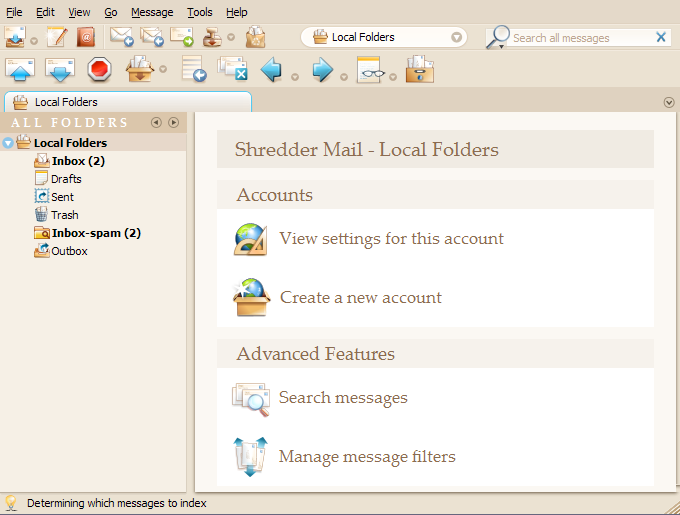680x515 pixels.
Task: Click Create a new account link
Action: 361,297
